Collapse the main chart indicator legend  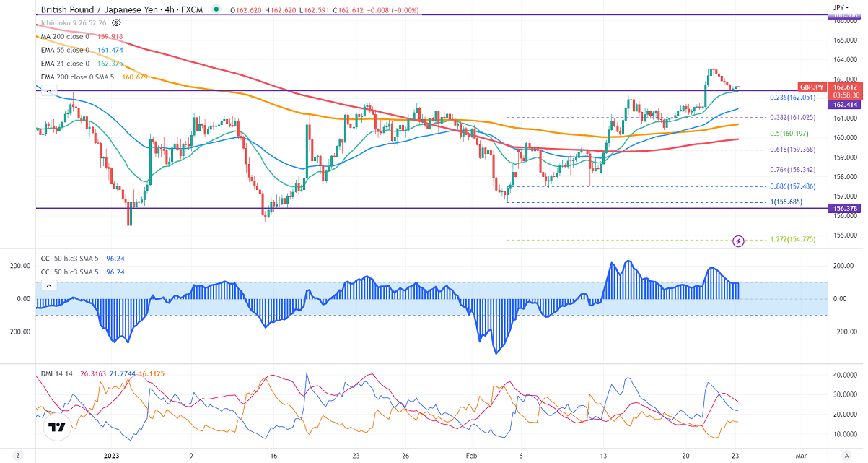pos(47,90)
